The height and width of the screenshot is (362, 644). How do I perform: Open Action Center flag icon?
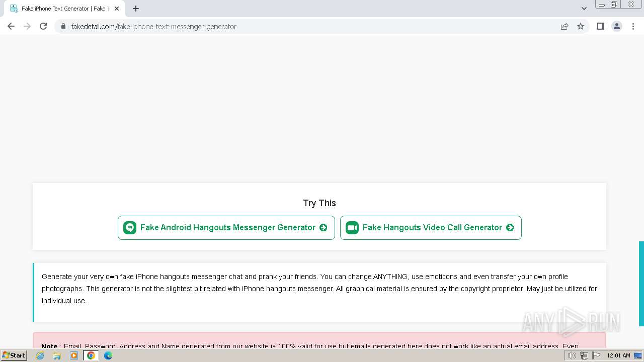coord(596,355)
